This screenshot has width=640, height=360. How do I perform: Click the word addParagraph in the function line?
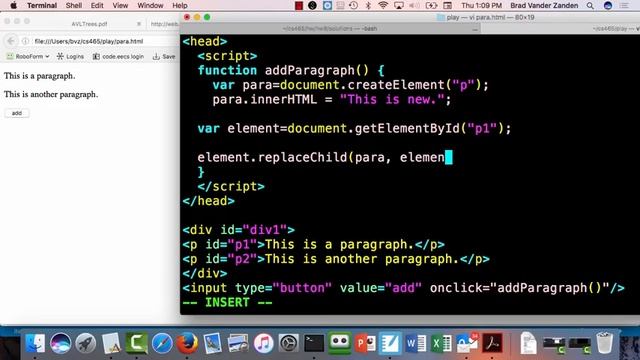pos(310,71)
